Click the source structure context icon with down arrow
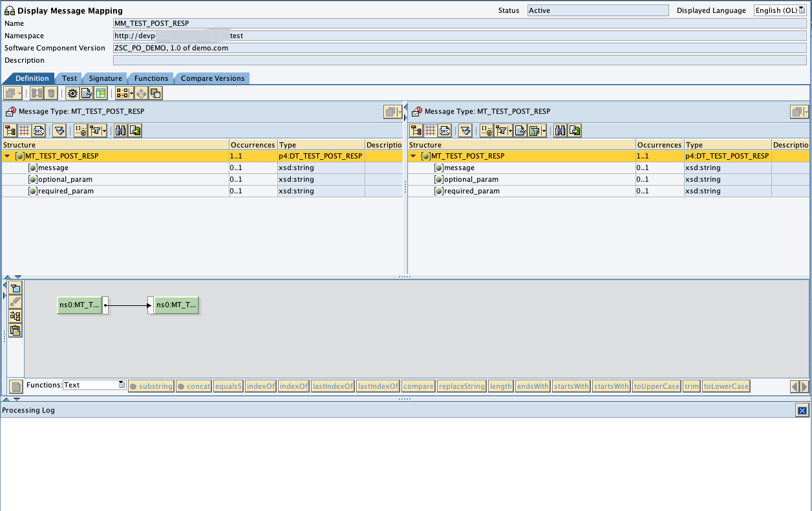This screenshot has width=812, height=511. (59, 131)
